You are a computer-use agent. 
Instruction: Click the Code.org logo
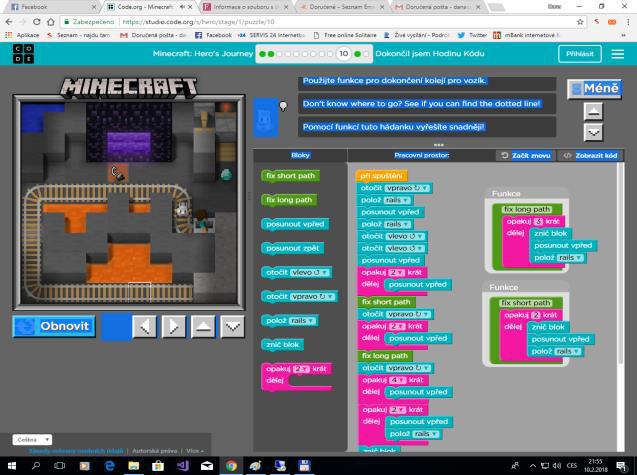point(23,54)
